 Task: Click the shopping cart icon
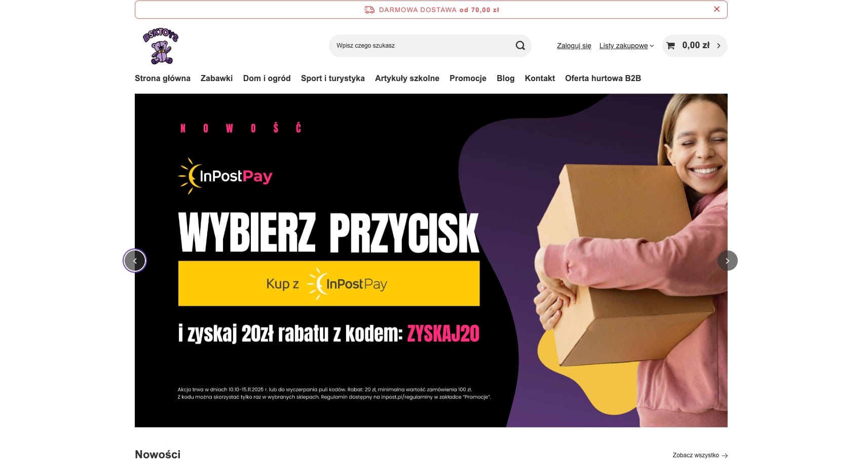click(x=671, y=46)
